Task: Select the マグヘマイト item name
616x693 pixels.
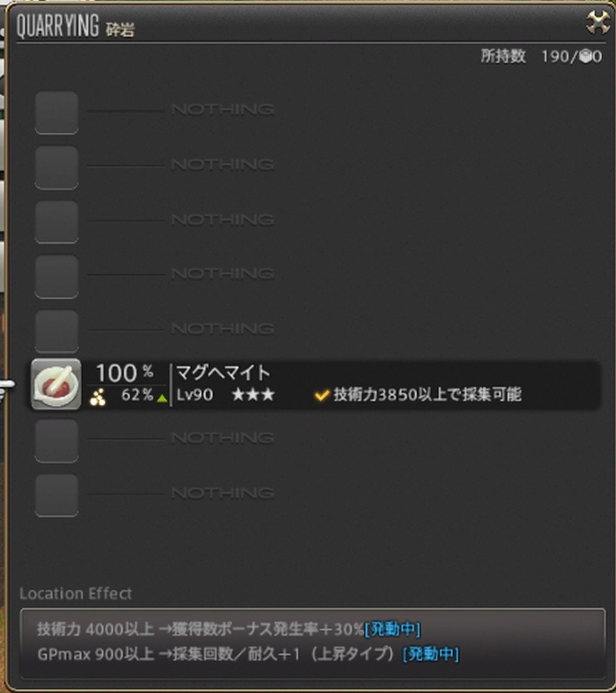Action: point(223,373)
